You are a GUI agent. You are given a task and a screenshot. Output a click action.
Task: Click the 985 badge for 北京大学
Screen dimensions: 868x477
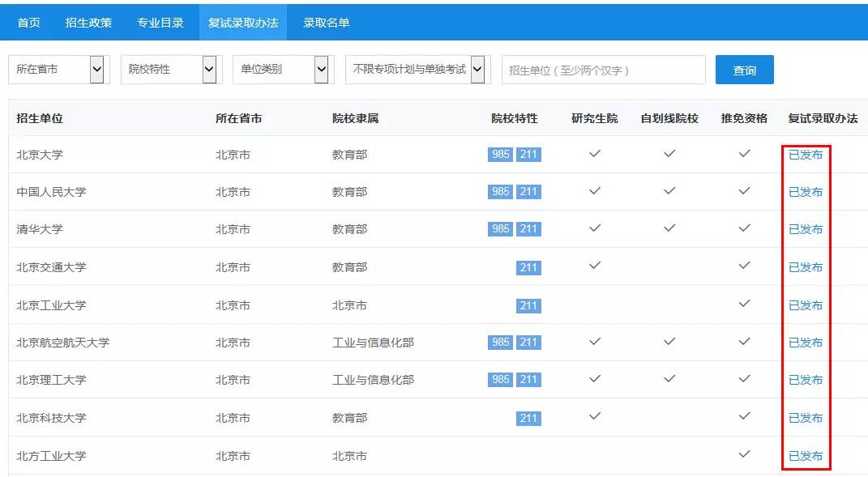(500, 155)
